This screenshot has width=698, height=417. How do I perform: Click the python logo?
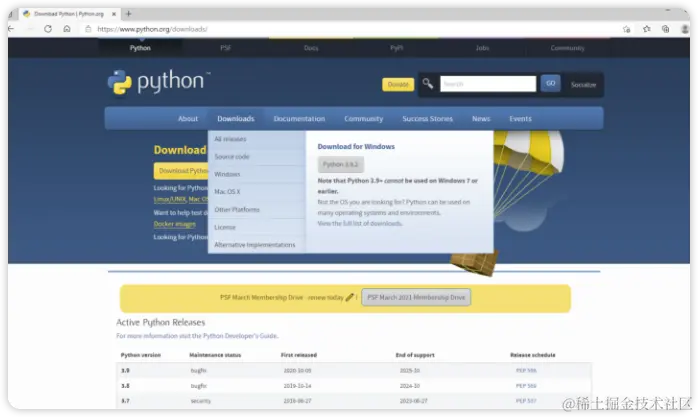pos(159,82)
